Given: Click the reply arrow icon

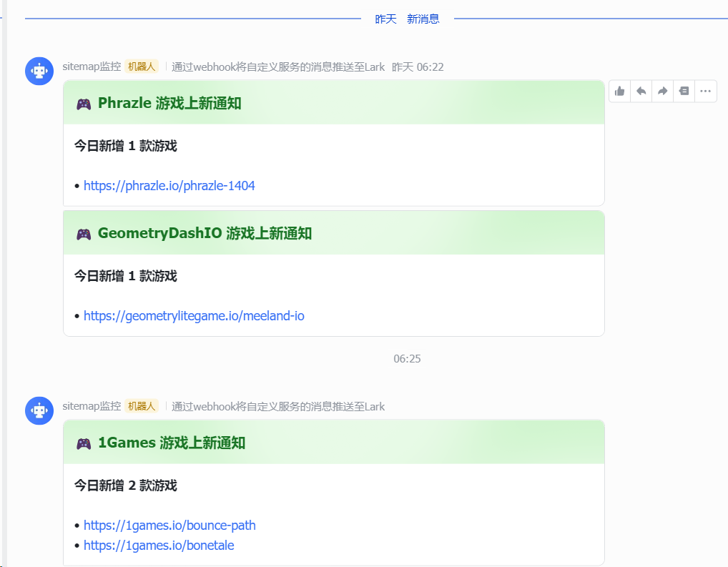Looking at the screenshot, I should pos(641,91).
